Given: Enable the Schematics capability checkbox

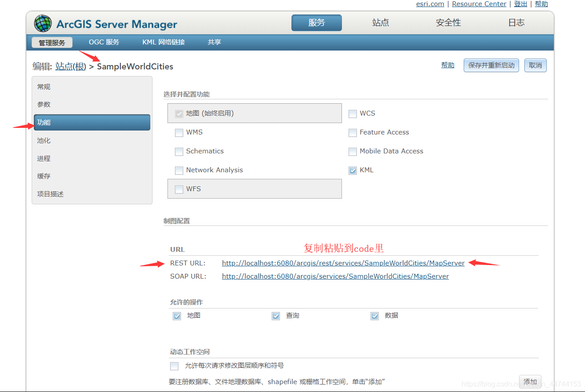Looking at the screenshot, I should click(x=179, y=152).
